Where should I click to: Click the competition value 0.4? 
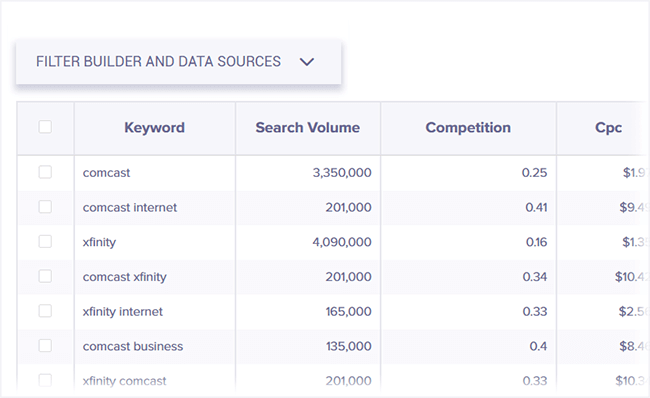click(538, 346)
